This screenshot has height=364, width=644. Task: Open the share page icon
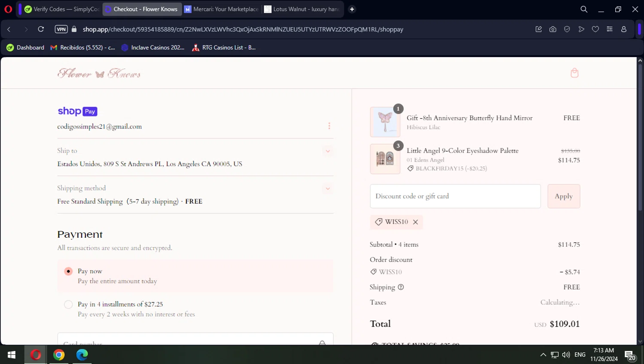tap(538, 29)
